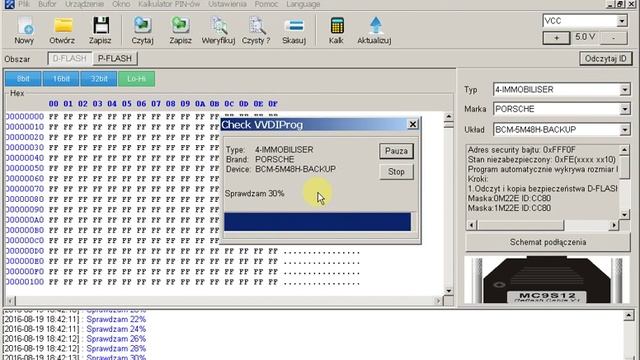Click the info panel scroll-right arrow

point(613,225)
